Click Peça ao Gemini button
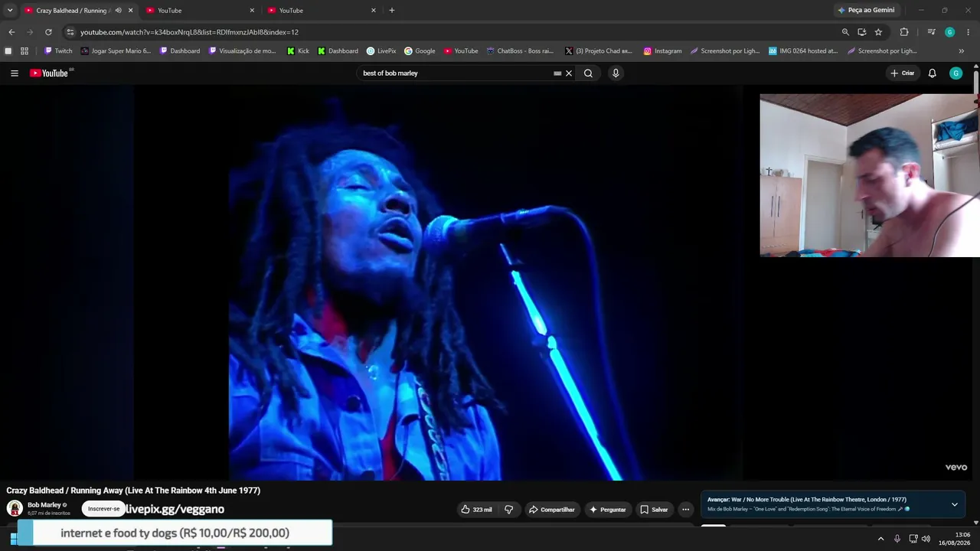 point(866,11)
